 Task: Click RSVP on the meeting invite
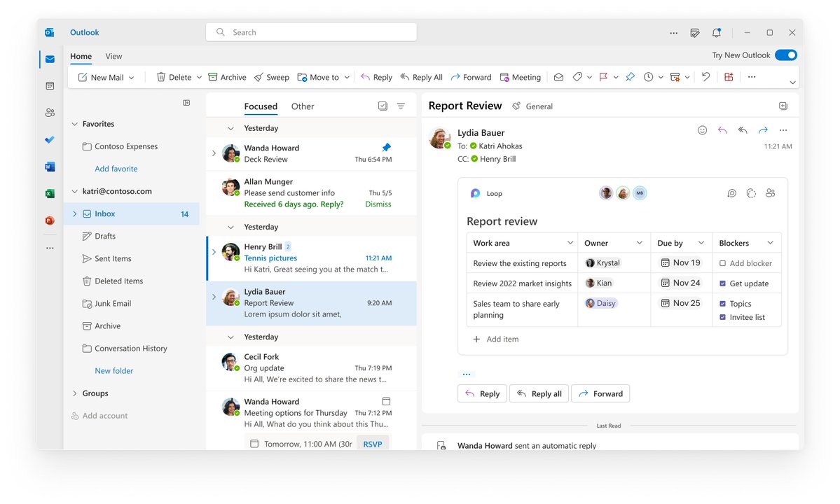(372, 444)
